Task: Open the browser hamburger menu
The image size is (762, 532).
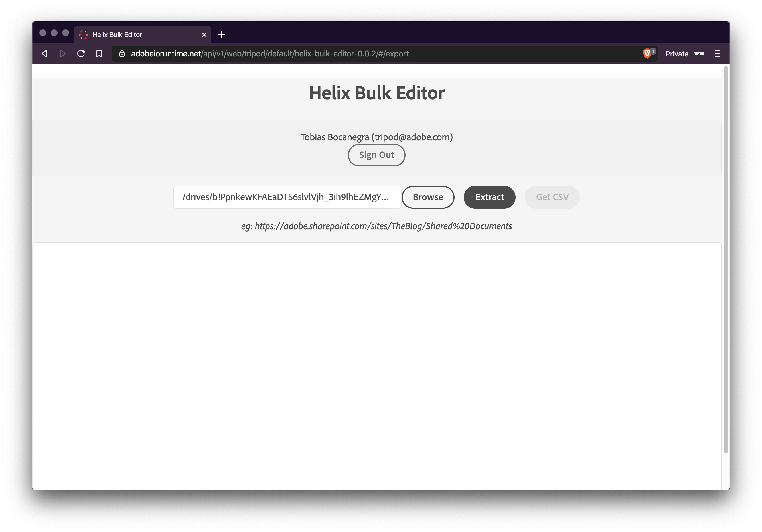Action: point(717,53)
